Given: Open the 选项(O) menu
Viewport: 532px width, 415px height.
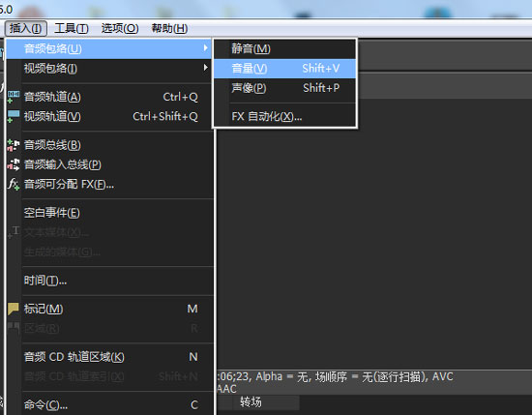Looking at the screenshot, I should 120,28.
